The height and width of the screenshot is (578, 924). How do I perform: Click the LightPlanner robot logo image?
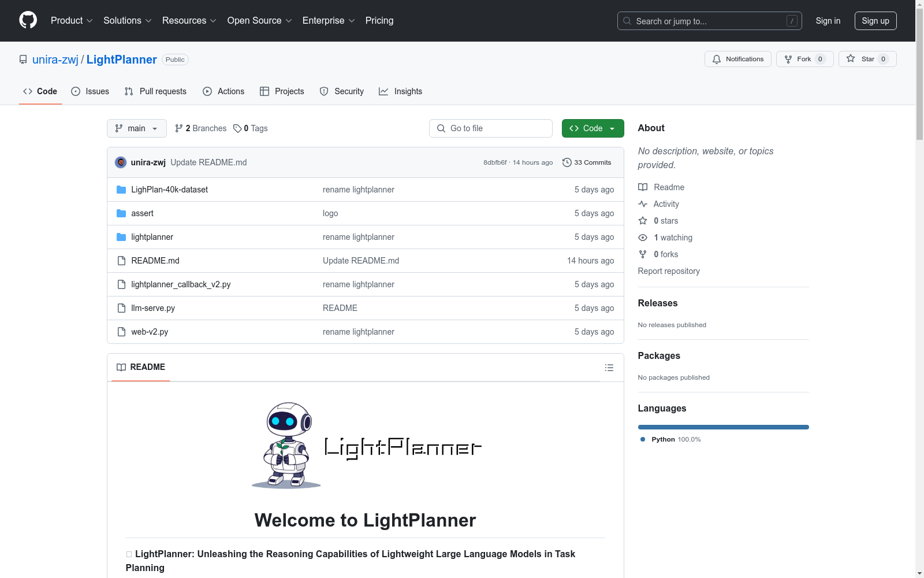coord(366,446)
